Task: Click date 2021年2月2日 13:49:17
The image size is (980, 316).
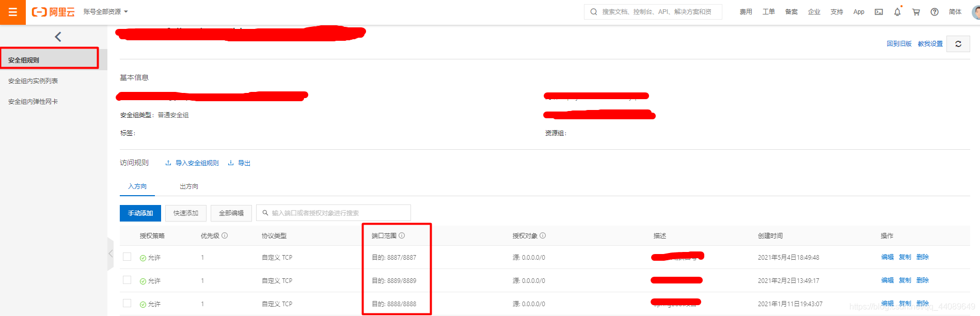Action: (x=788, y=281)
